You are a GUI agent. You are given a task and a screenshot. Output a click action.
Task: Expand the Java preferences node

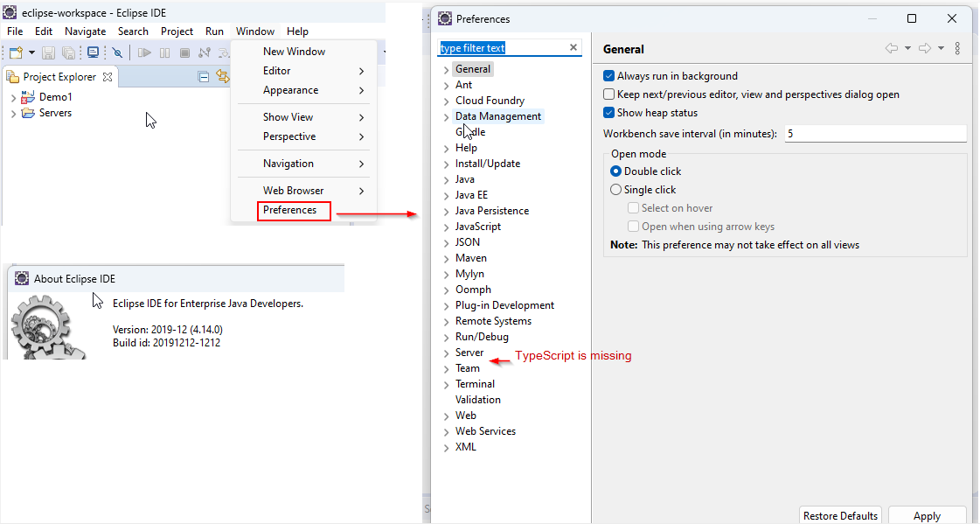click(446, 179)
